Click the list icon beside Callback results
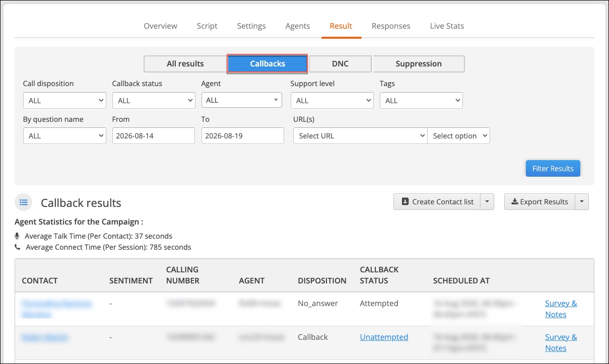Screen dimensions: 609x364 tap(23, 202)
